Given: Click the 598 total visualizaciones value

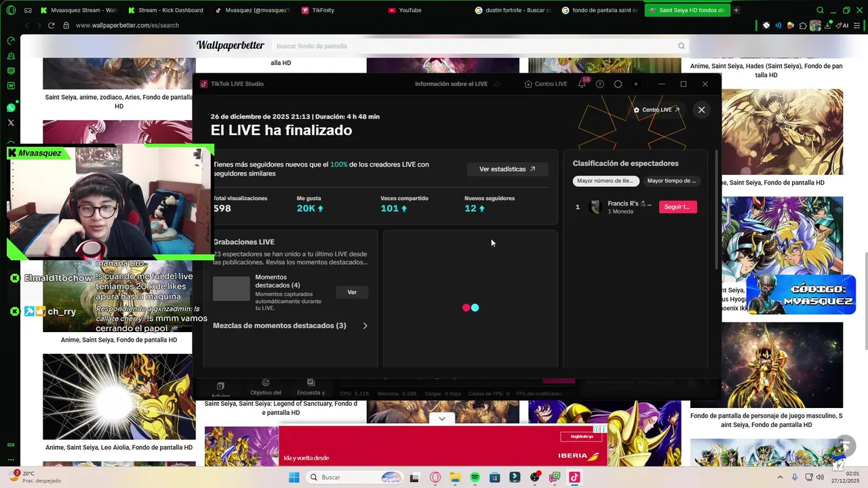Looking at the screenshot, I should 222,208.
